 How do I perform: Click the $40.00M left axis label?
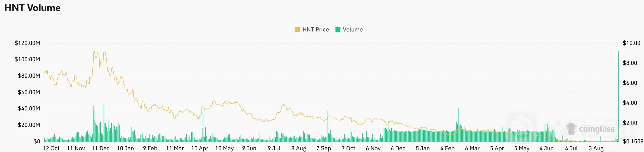pyautogui.click(x=29, y=109)
